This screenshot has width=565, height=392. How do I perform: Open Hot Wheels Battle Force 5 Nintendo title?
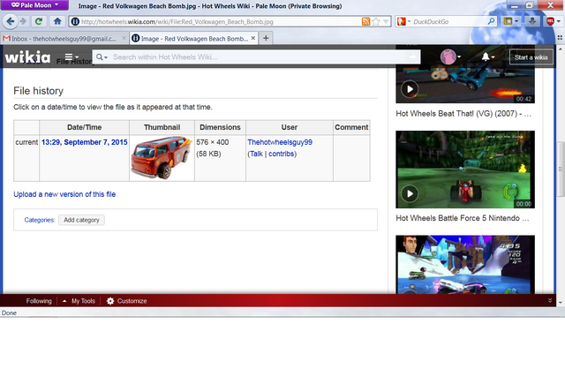tap(463, 218)
